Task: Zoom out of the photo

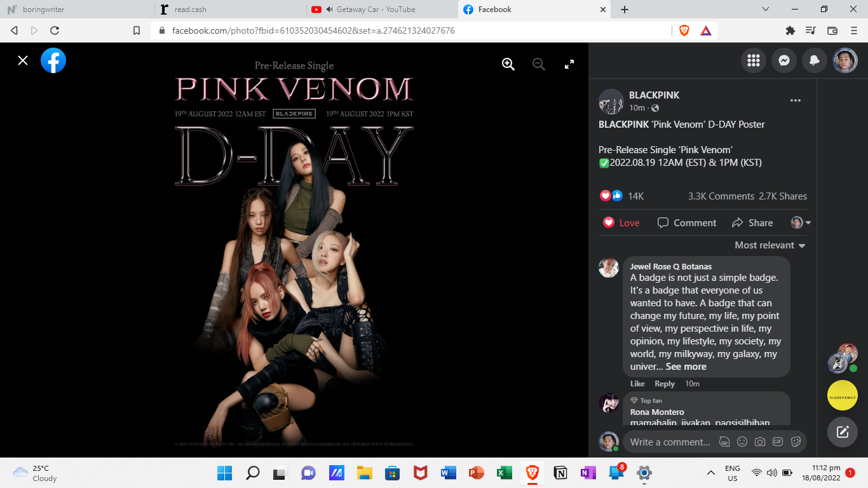Action: click(539, 64)
